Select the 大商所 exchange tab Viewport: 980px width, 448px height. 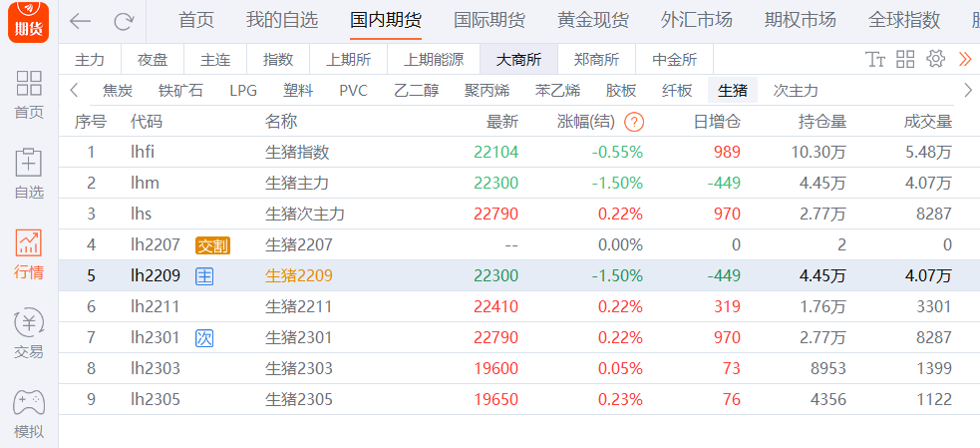[518, 60]
